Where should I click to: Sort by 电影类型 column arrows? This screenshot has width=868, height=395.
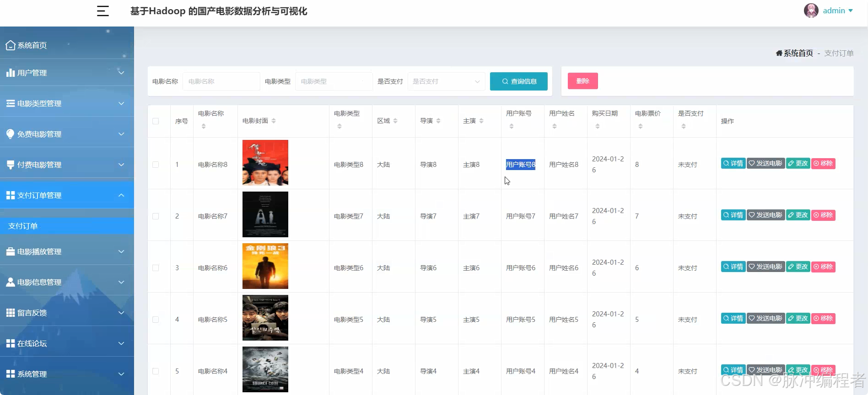(x=340, y=127)
